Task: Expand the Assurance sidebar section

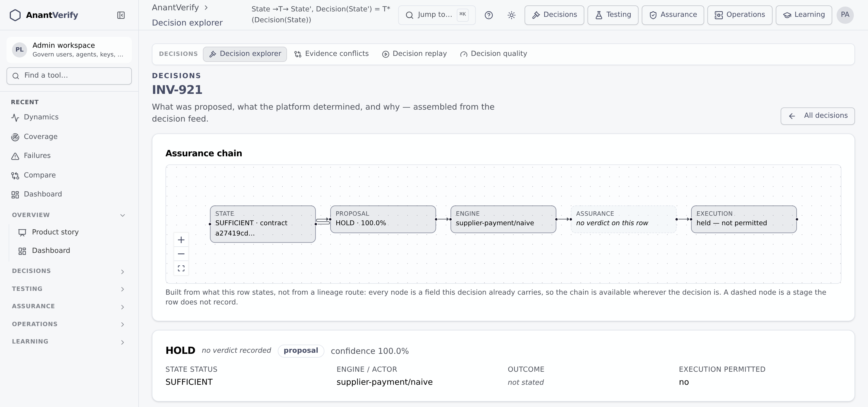Action: (x=69, y=307)
